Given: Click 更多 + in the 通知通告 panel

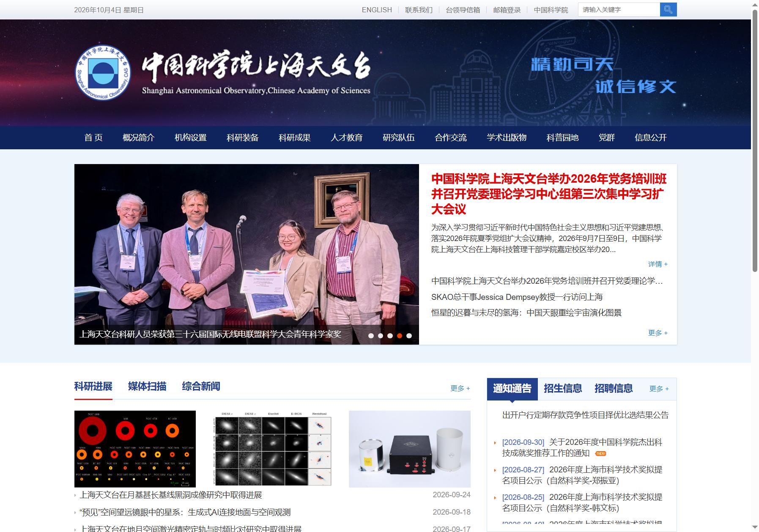Looking at the screenshot, I should [x=659, y=389].
